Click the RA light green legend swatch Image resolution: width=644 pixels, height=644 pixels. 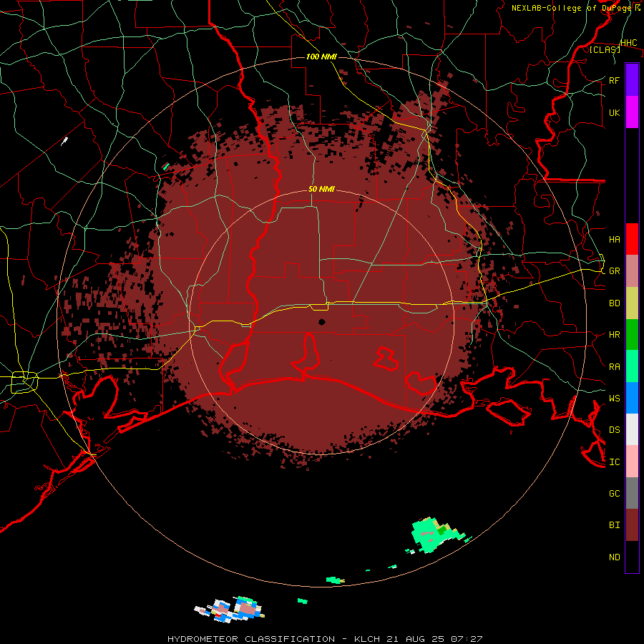632,366
